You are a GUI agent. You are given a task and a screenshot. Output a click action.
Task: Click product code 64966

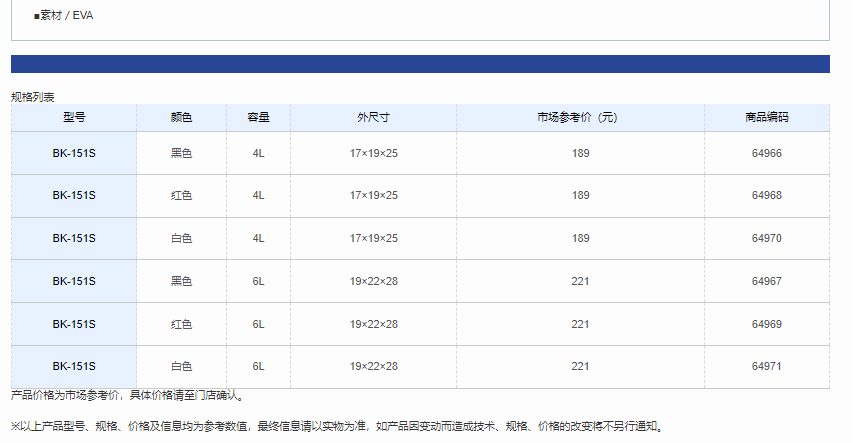[767, 153]
